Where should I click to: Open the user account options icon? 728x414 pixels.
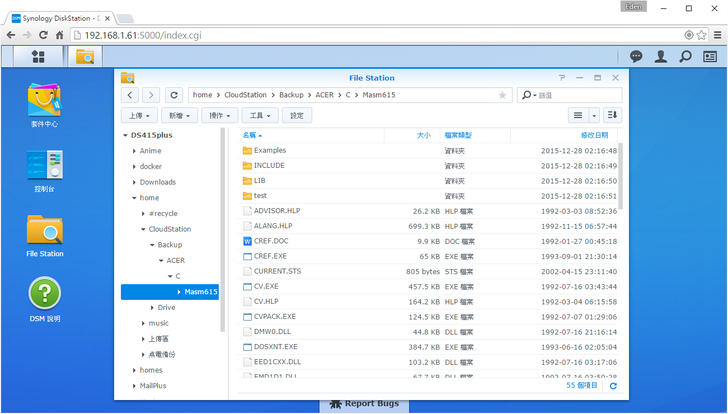click(x=661, y=56)
